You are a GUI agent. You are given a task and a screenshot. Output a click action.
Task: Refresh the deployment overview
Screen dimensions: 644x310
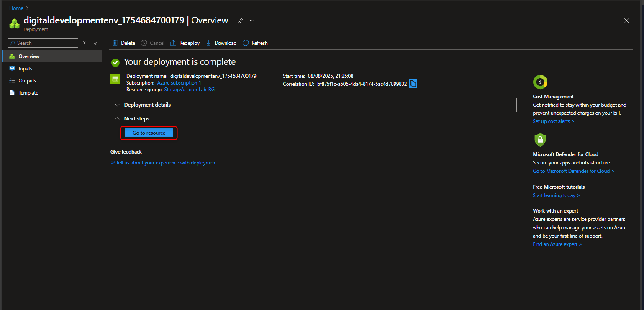click(x=246, y=43)
